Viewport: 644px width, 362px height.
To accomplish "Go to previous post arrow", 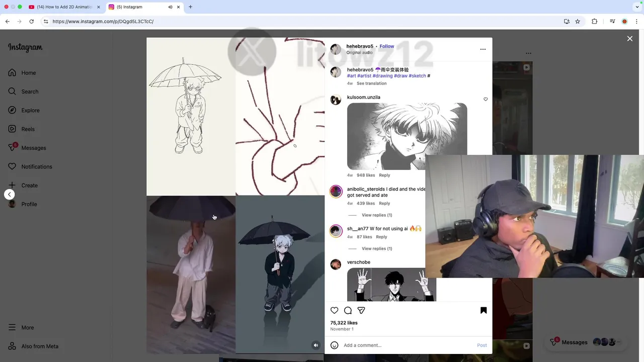I will click(x=9, y=195).
